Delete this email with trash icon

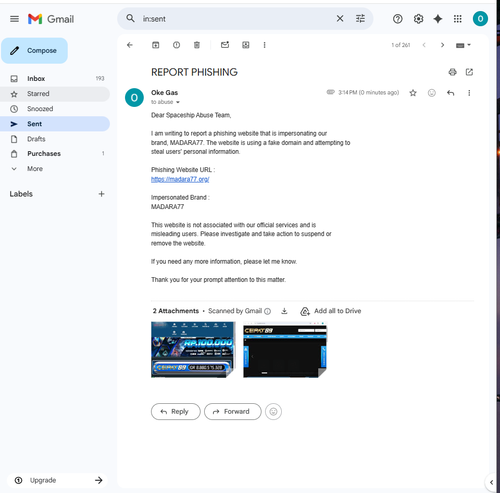(x=197, y=45)
